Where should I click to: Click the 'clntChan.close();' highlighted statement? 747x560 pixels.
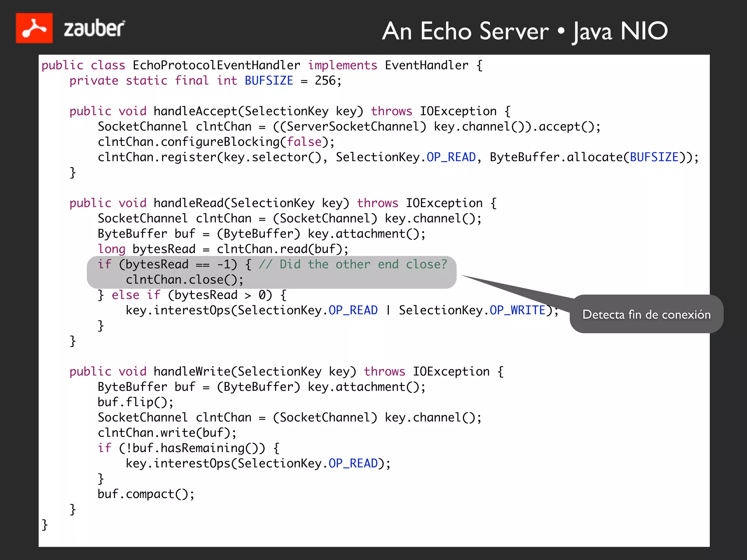point(185,280)
